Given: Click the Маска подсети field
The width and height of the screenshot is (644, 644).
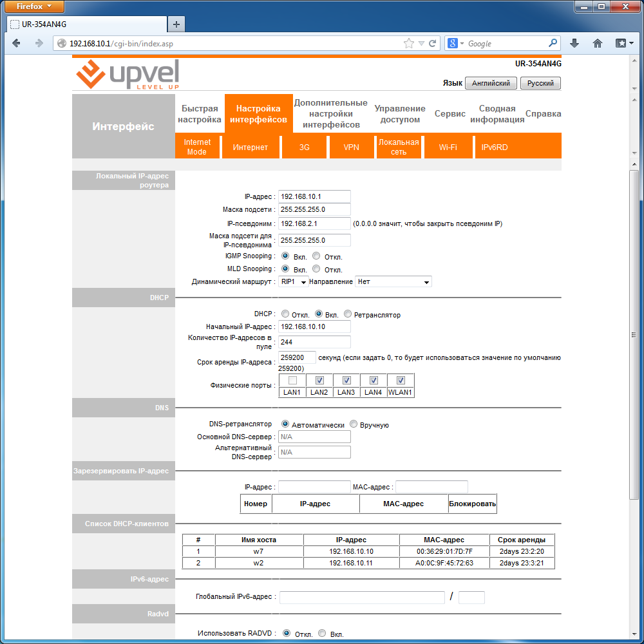Looking at the screenshot, I should coord(315,209).
